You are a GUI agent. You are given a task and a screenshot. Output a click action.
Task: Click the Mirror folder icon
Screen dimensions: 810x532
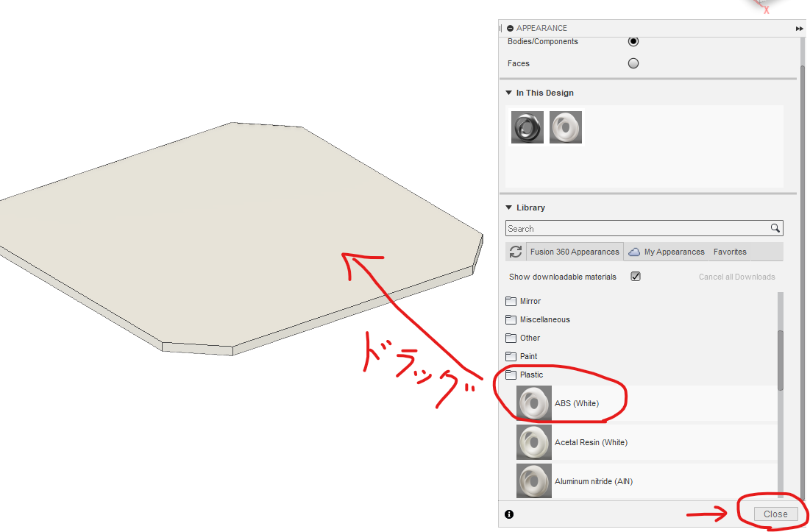coord(511,301)
